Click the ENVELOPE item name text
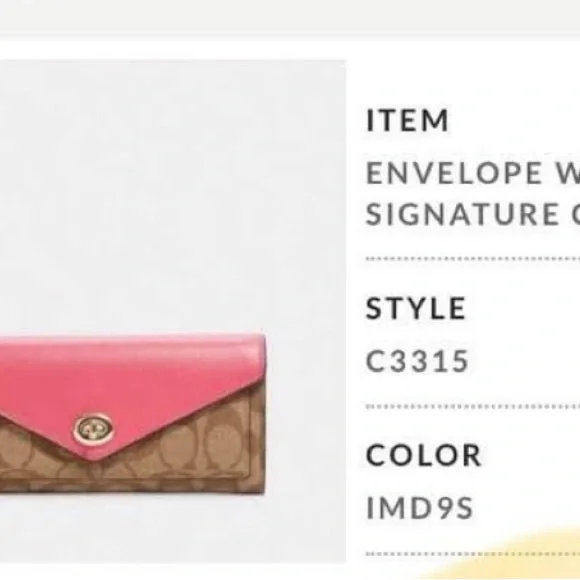Screen dimensions: 580x580 pos(453,173)
